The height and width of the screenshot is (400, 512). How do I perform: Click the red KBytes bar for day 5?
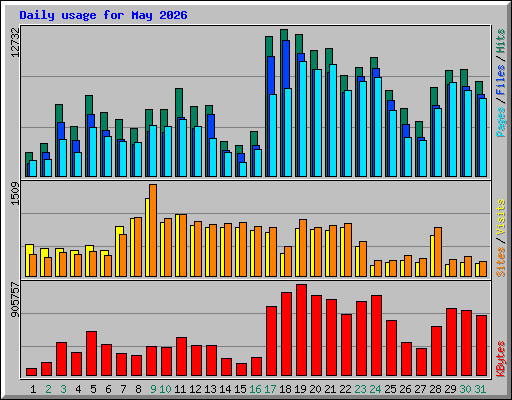[x=91, y=354]
